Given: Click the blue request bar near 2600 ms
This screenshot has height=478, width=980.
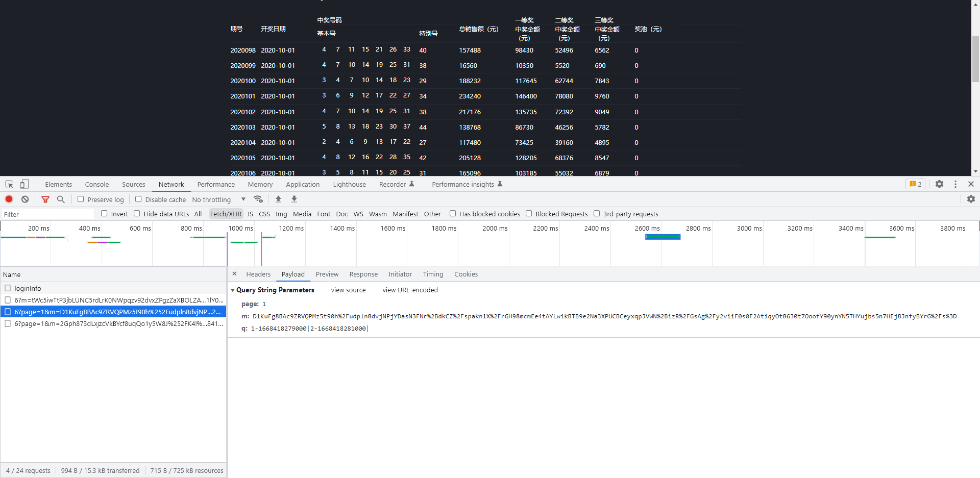Looking at the screenshot, I should [x=663, y=237].
